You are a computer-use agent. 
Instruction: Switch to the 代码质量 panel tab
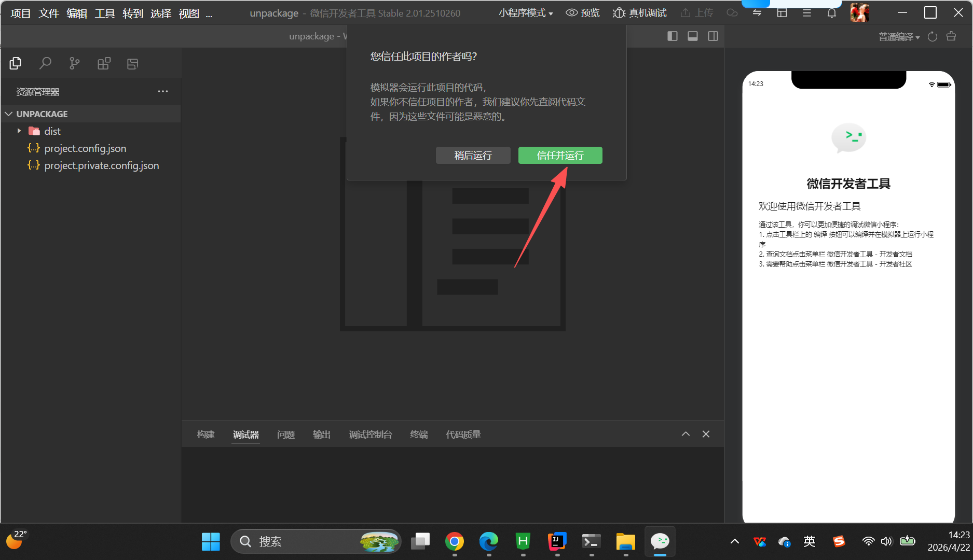click(x=463, y=435)
